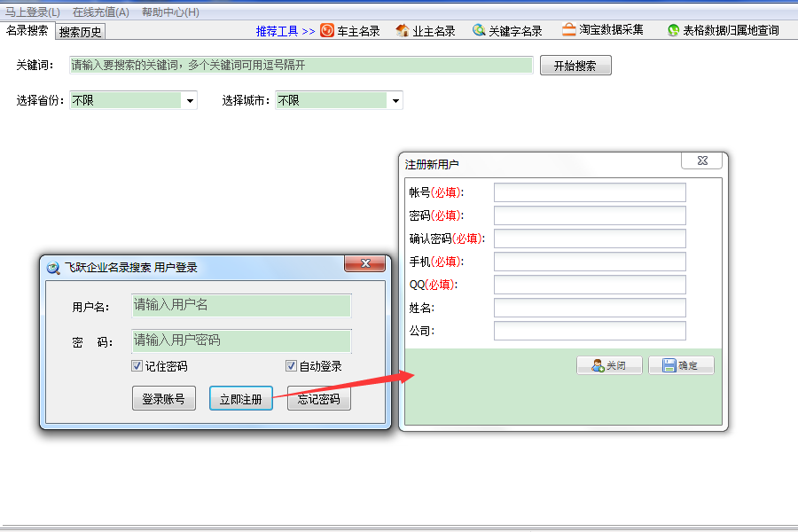Open the 业主名录 house icon
This screenshot has width=798, height=532.
point(402,30)
